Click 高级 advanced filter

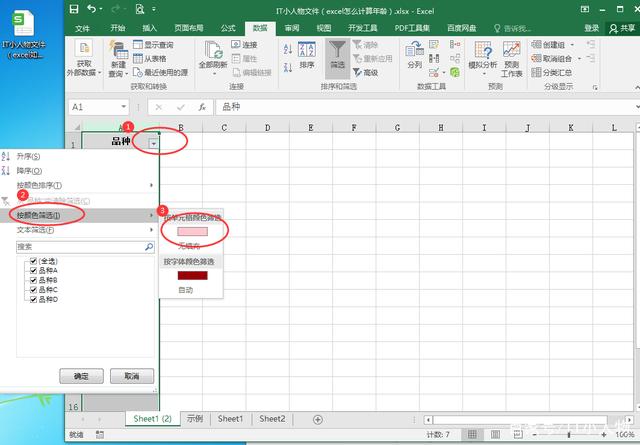[x=366, y=72]
